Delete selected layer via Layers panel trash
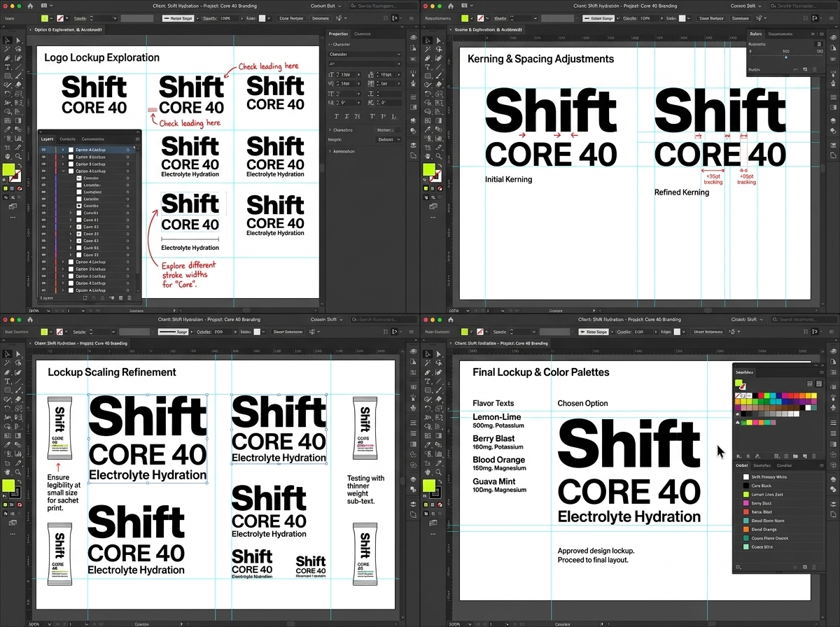The image size is (840, 627). 129,297
